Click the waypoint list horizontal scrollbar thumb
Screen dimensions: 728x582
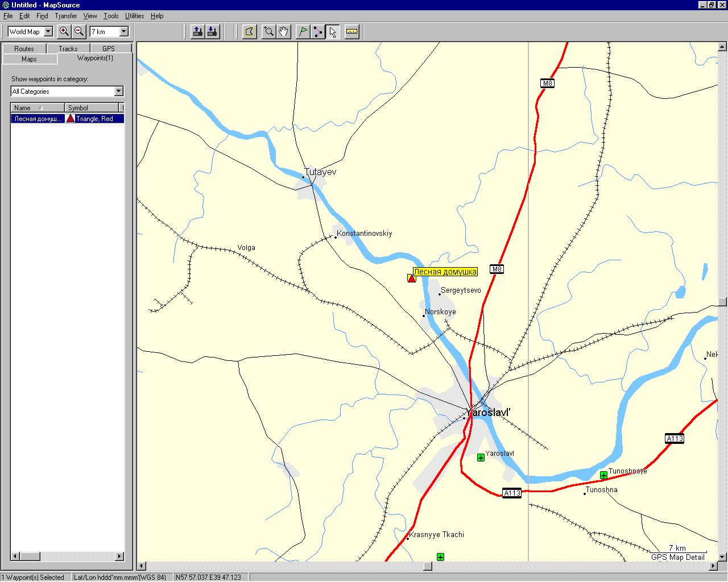click(30, 556)
